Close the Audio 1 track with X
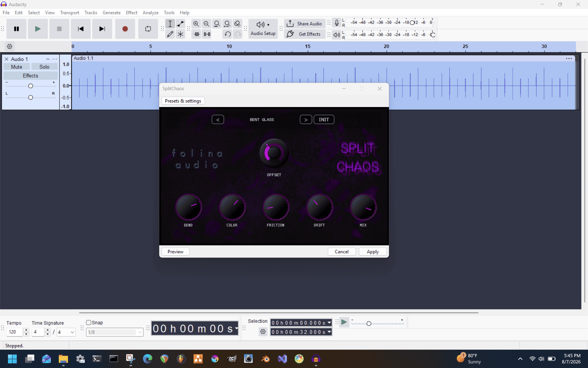588x368 pixels. pos(6,59)
